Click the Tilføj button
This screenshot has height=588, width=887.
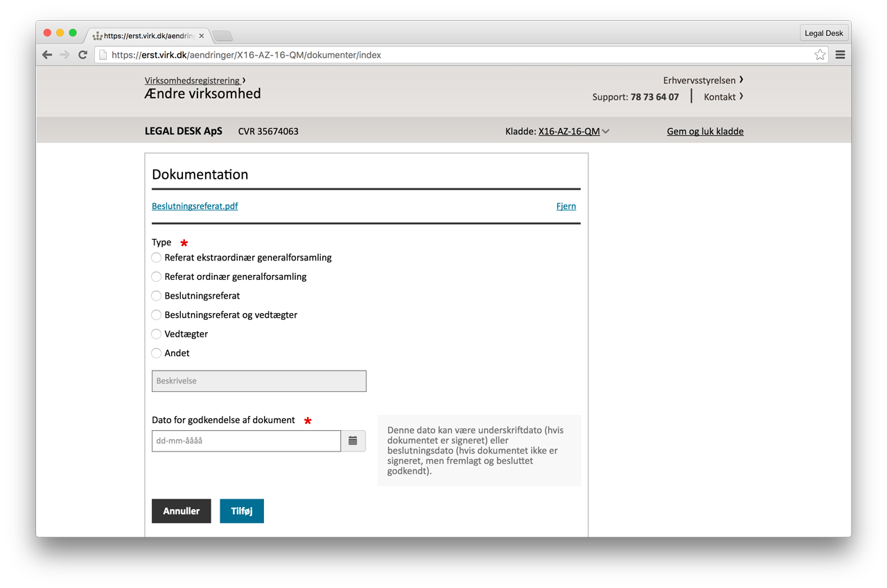pos(242,511)
